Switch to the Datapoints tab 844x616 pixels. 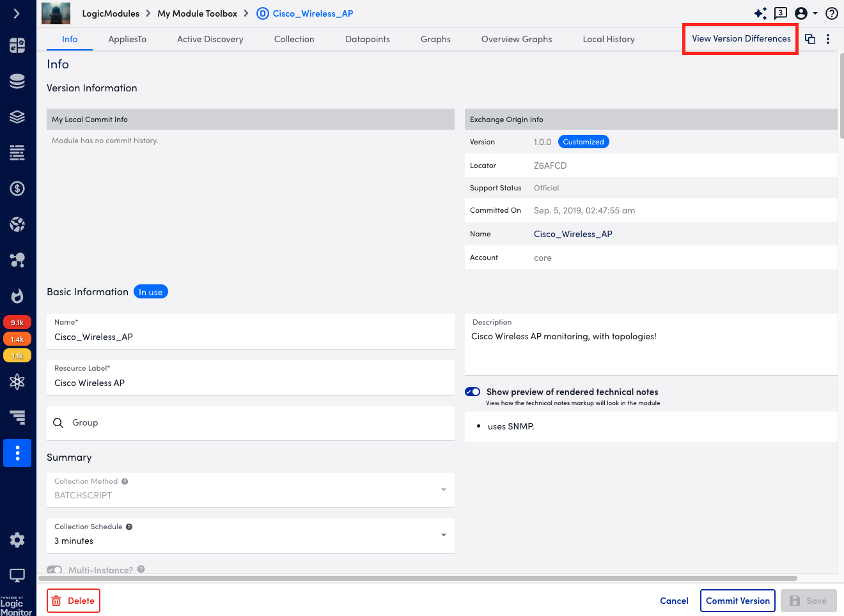coord(368,39)
